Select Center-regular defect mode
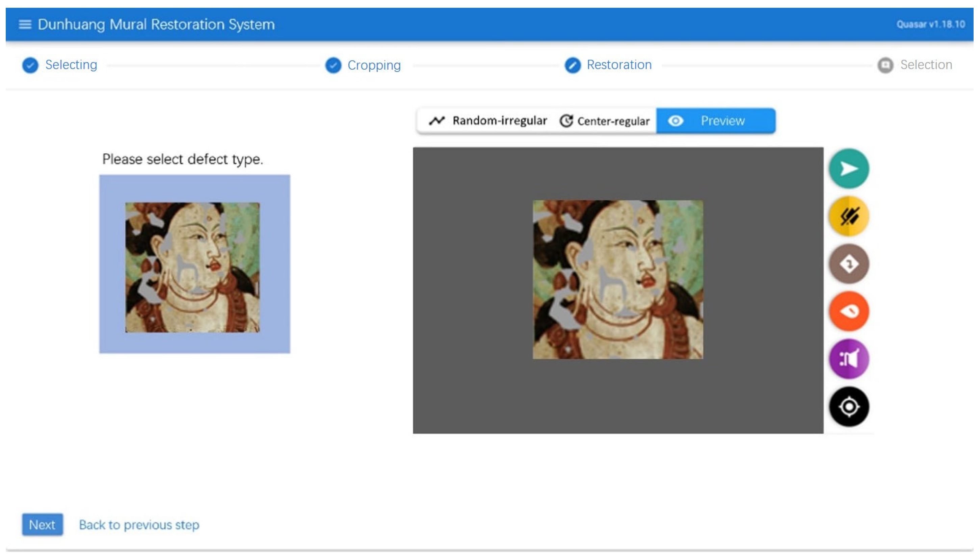Screen dimensions: 980x558 click(x=605, y=121)
